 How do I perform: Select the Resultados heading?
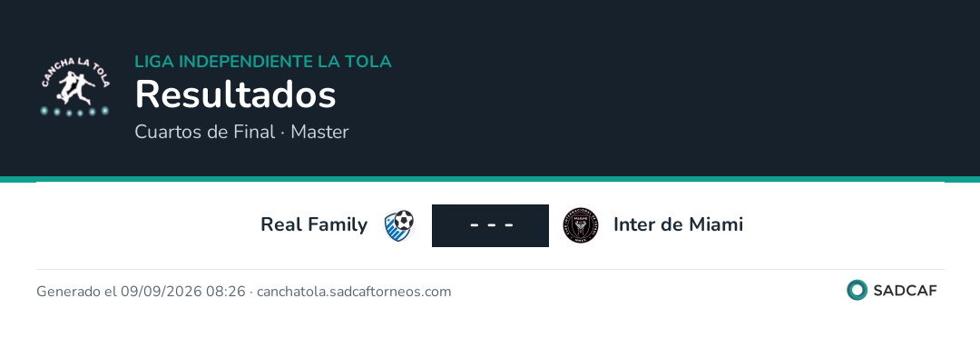(236, 95)
